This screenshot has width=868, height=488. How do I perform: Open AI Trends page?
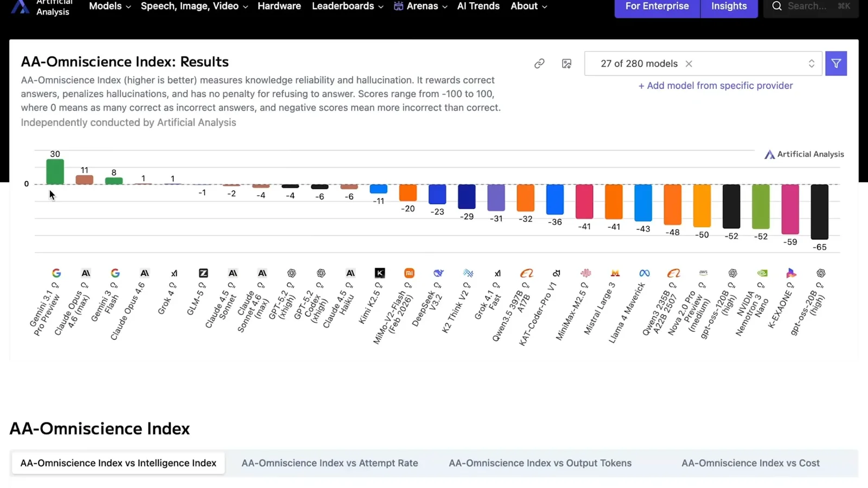pos(478,6)
